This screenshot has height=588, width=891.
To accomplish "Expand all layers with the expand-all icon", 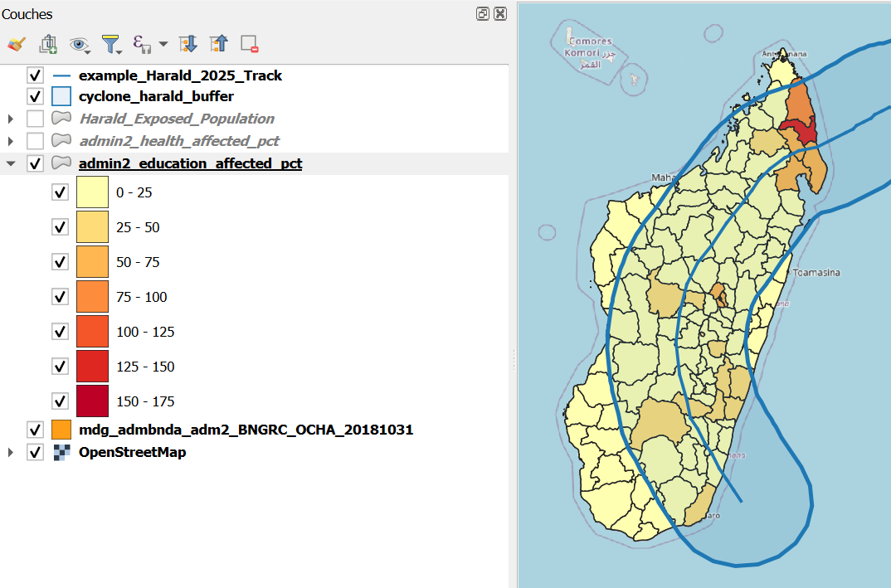I will pyautogui.click(x=187, y=43).
